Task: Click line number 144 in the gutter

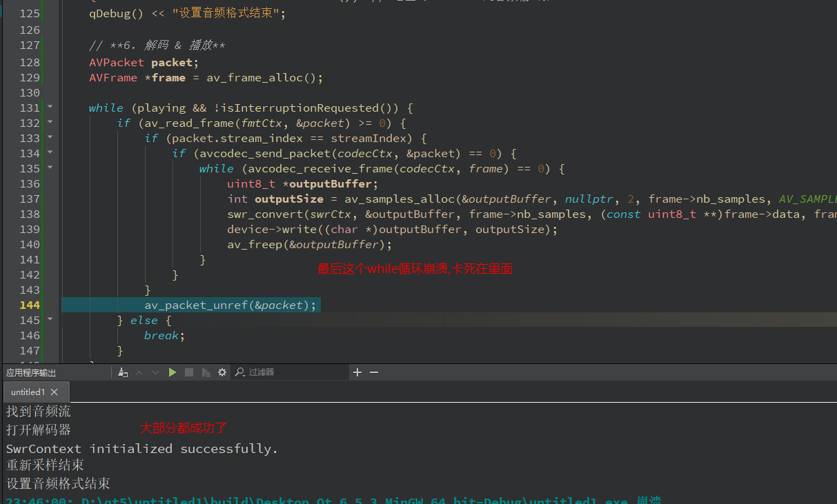Action: [x=30, y=305]
